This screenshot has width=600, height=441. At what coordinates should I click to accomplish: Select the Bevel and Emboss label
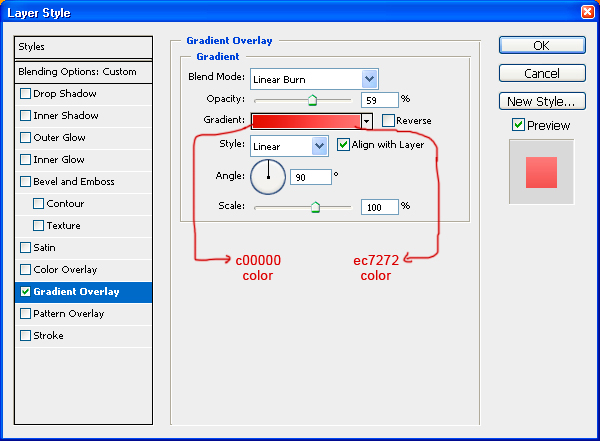coord(74,181)
